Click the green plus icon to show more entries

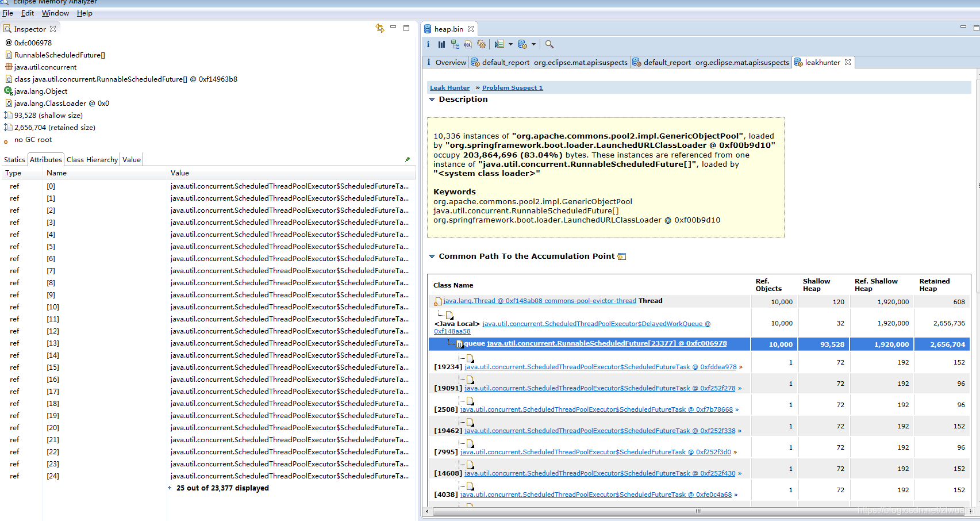pyautogui.click(x=170, y=488)
